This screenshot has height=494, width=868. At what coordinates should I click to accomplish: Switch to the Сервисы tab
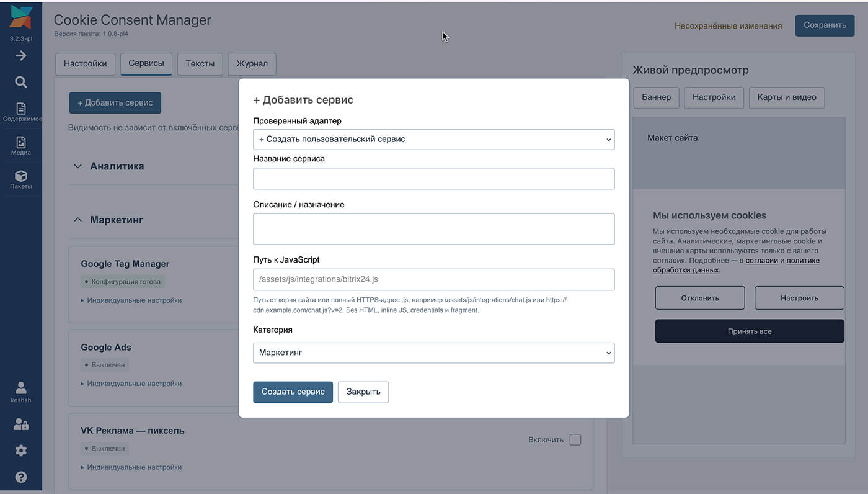coord(146,63)
